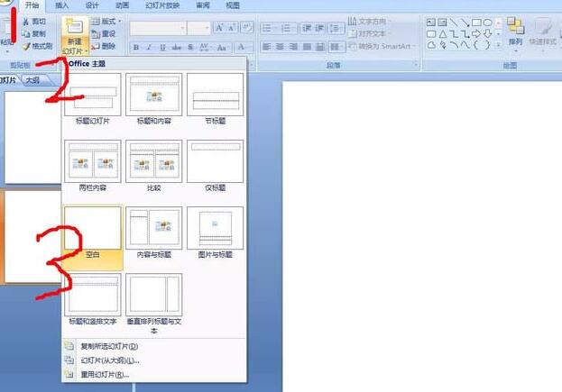
Task: Toggle Text Shadow S formatting
Action: (190, 47)
